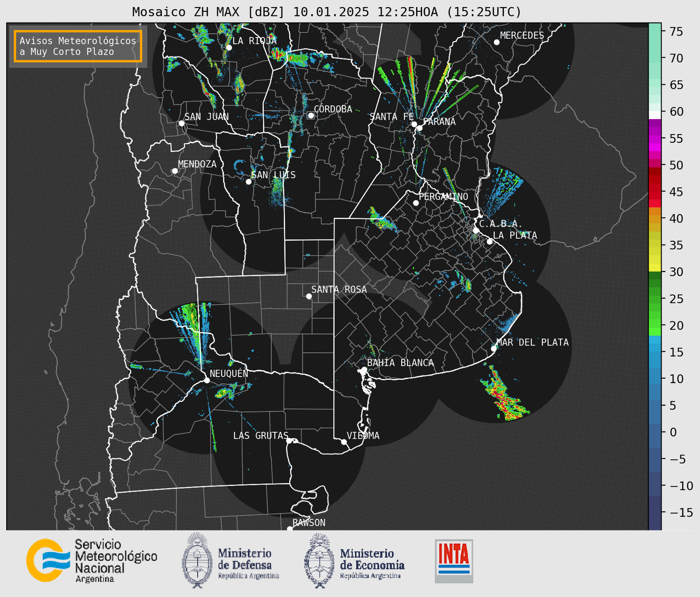Click the white 60 dBZ band on colorbar

655,115
